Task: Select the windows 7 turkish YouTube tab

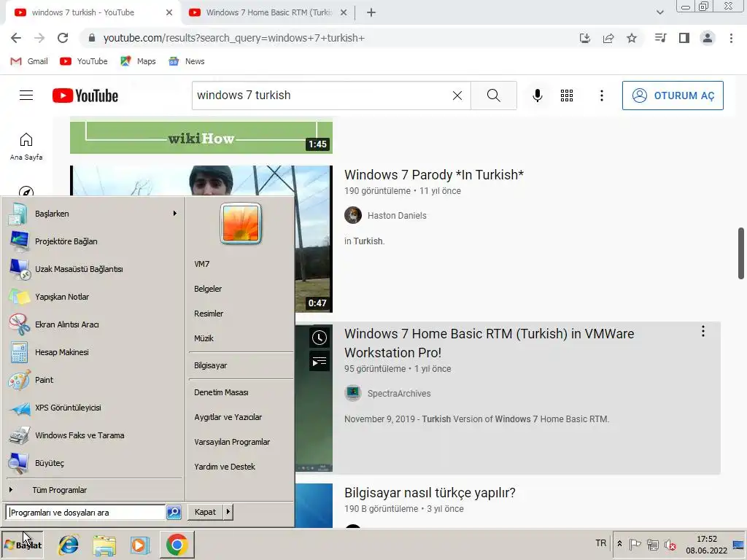Action: click(93, 12)
